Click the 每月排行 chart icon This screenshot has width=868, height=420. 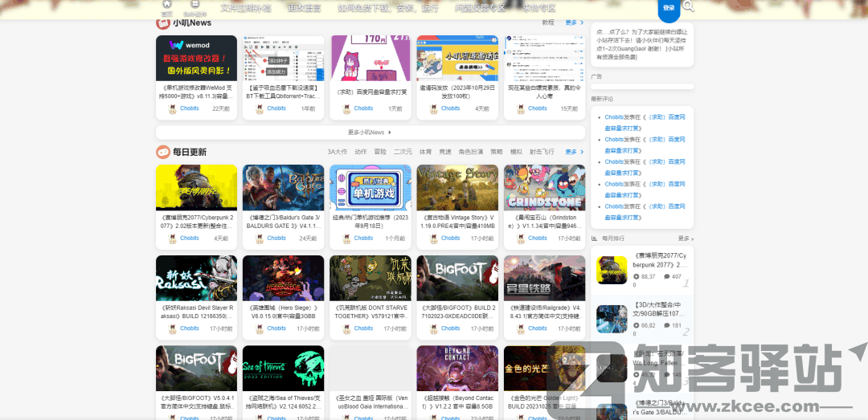coord(595,239)
